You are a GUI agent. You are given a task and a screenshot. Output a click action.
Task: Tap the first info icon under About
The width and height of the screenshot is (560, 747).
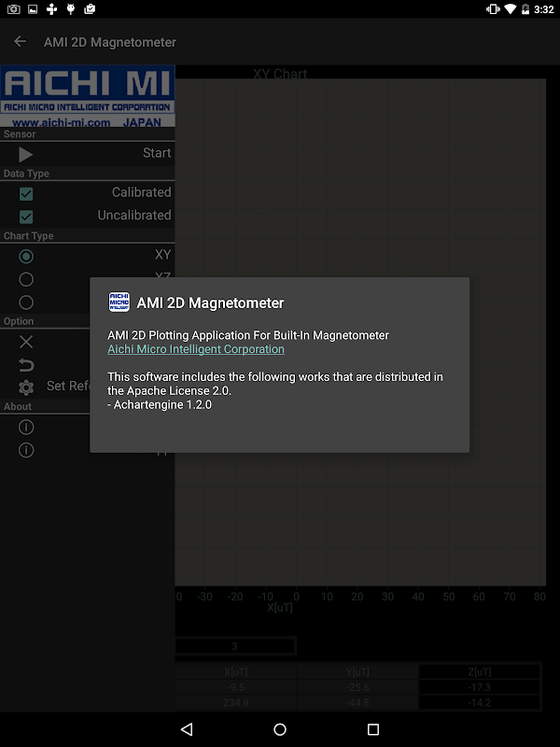pyautogui.click(x=26, y=427)
